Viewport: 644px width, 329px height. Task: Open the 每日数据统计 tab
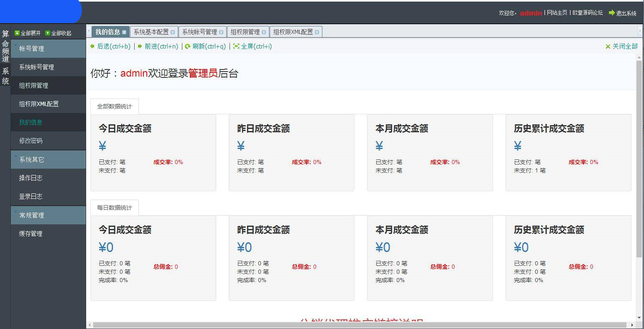(x=115, y=207)
